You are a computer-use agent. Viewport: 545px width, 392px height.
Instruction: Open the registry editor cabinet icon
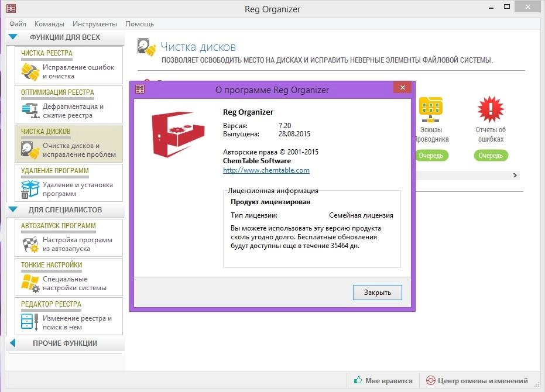coord(29,322)
